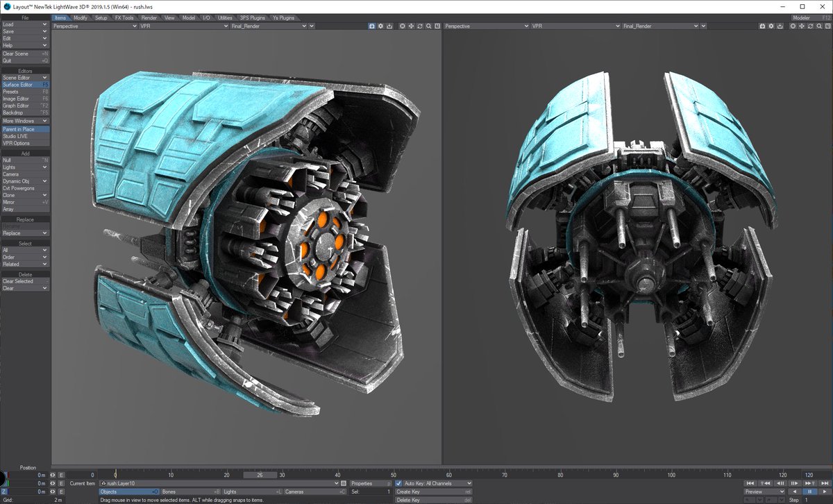Launch Modeler button

pos(812,17)
